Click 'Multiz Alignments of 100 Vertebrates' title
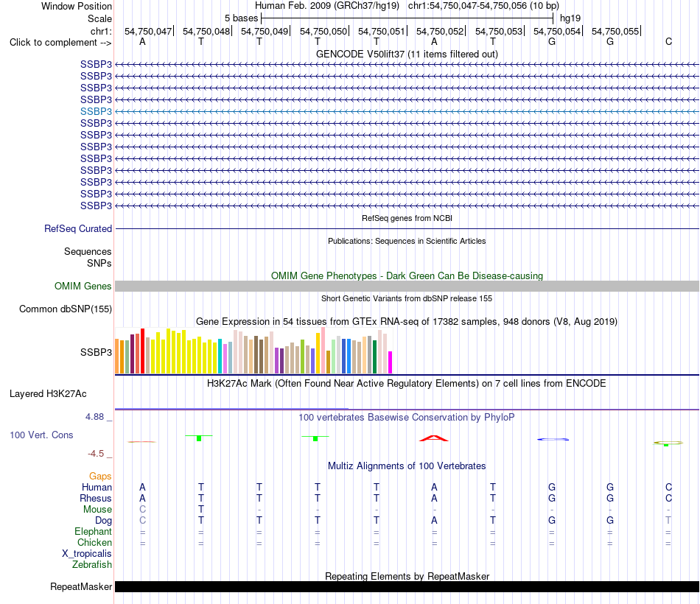Viewport: 700px width, 604px height. coord(407,466)
